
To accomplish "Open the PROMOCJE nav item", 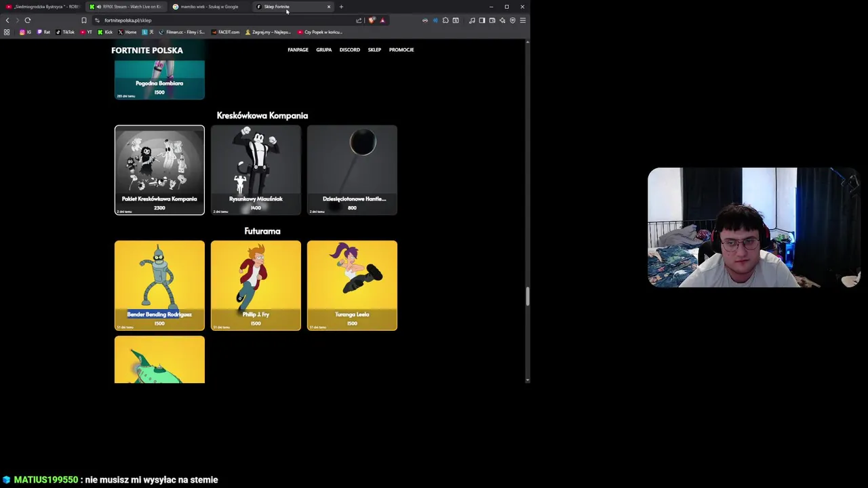I will (401, 49).
